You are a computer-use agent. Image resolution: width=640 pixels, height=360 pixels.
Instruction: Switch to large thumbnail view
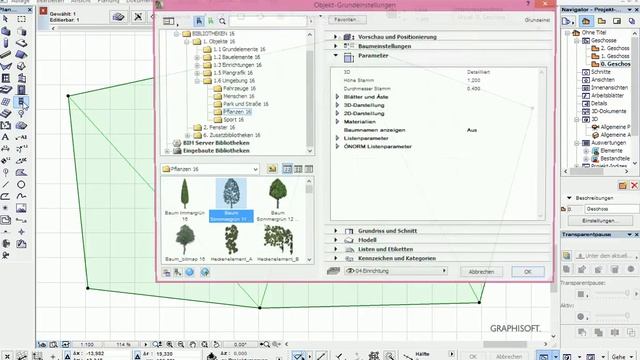point(287,169)
